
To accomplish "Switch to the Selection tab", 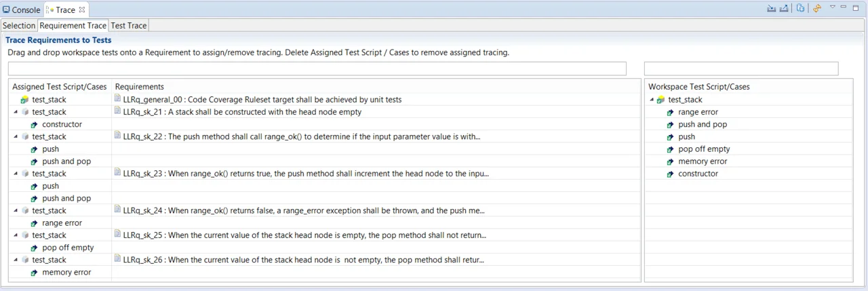I will [19, 25].
